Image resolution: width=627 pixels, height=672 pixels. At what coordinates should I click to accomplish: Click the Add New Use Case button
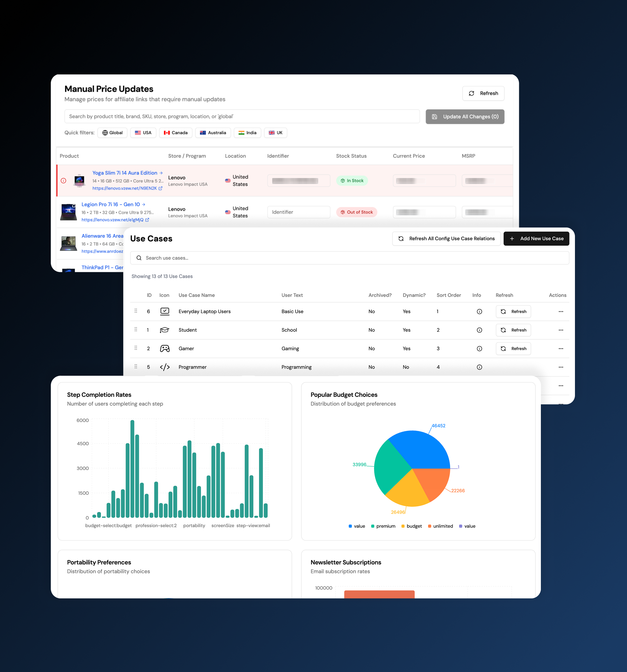tap(536, 239)
